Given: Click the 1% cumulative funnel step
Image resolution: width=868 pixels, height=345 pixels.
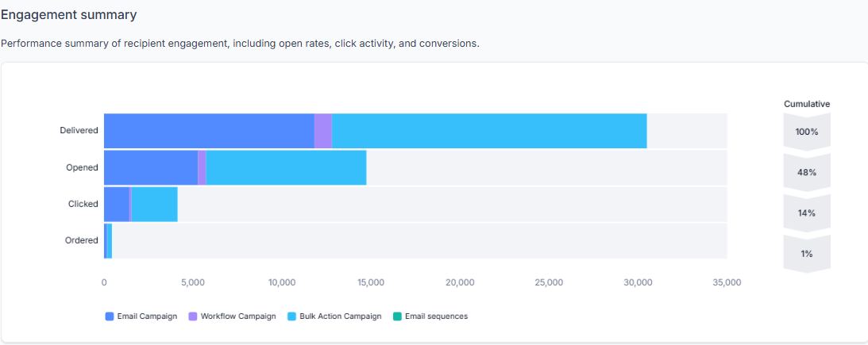Looking at the screenshot, I should pos(807,254).
